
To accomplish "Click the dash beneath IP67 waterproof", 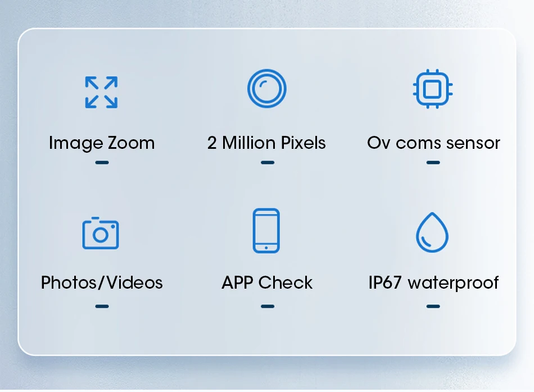I will (x=433, y=307).
